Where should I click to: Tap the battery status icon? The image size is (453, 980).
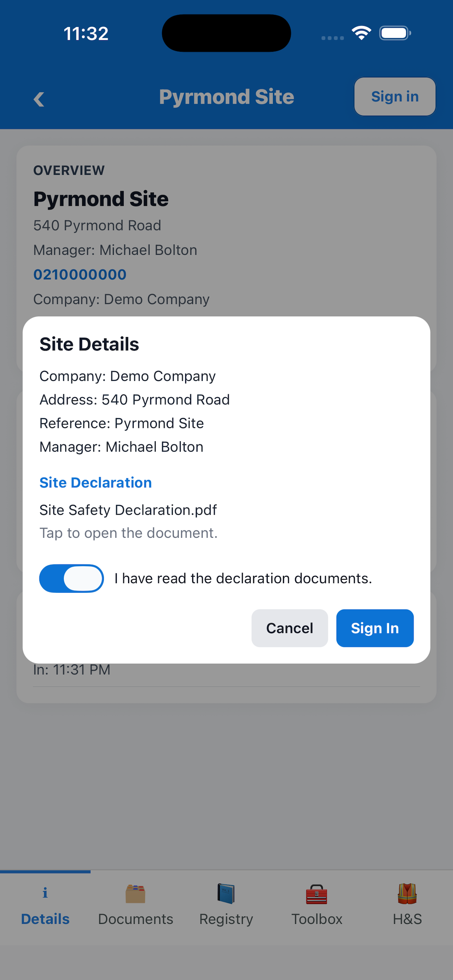pyautogui.click(x=395, y=33)
